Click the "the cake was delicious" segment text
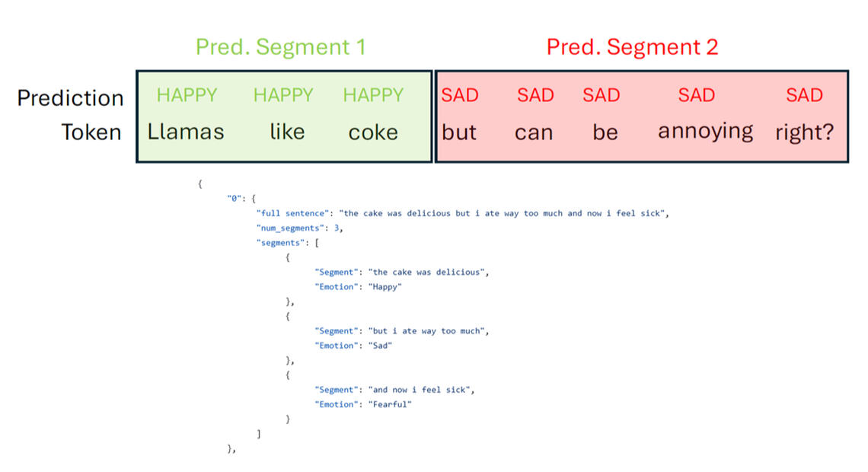The width and height of the screenshot is (868, 472). (x=427, y=273)
